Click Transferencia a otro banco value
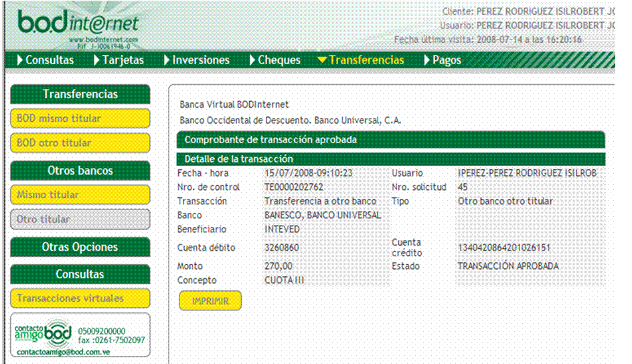632x364 pixels. click(x=321, y=201)
